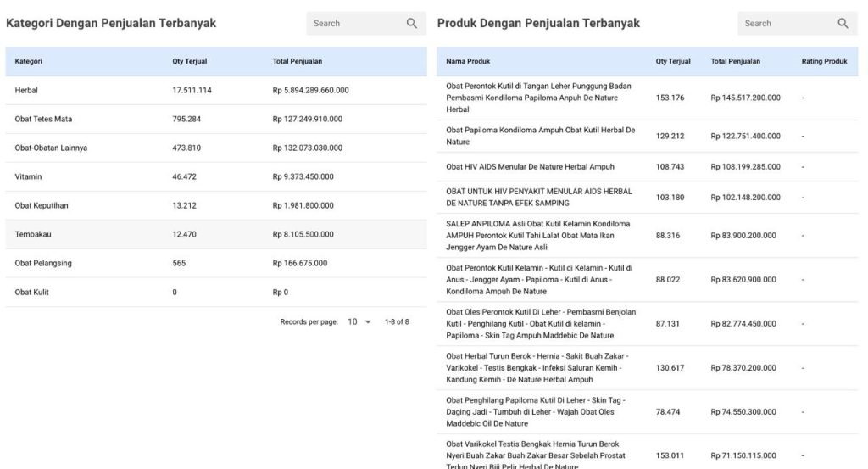Viewport: 868px width, 469px height.
Task: Open product Obat Oles Perontok Kutil Di Leher
Action: click(541, 324)
